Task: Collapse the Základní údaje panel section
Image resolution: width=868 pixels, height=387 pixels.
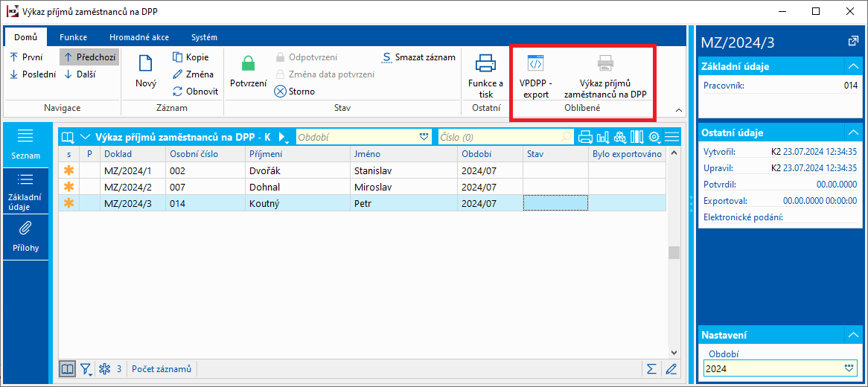Action: coord(852,67)
